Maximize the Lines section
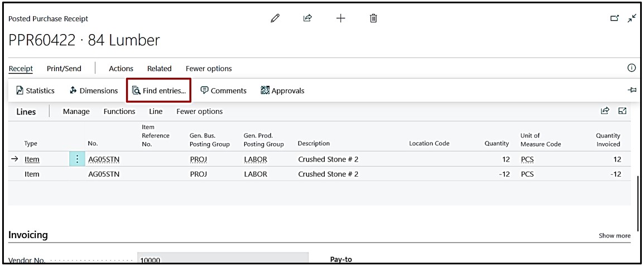Image resolution: width=644 pixels, height=266 pixels. 622,111
